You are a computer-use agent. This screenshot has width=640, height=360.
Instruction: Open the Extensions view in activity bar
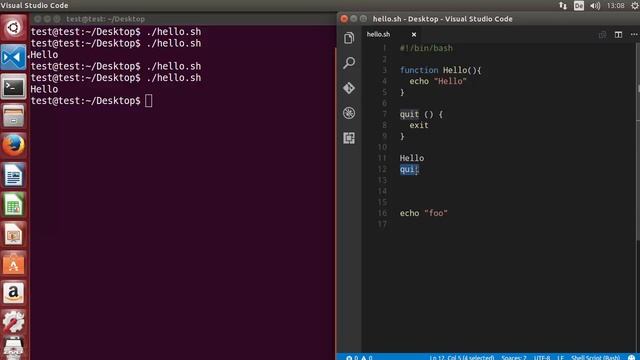pyautogui.click(x=349, y=138)
